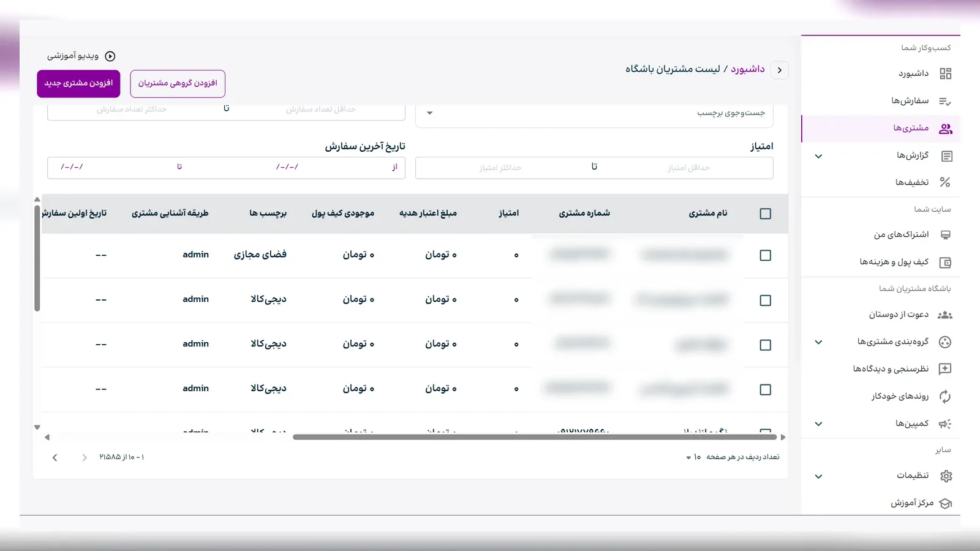
Task: Toggle the select-all checkbox in table header
Action: (x=765, y=214)
